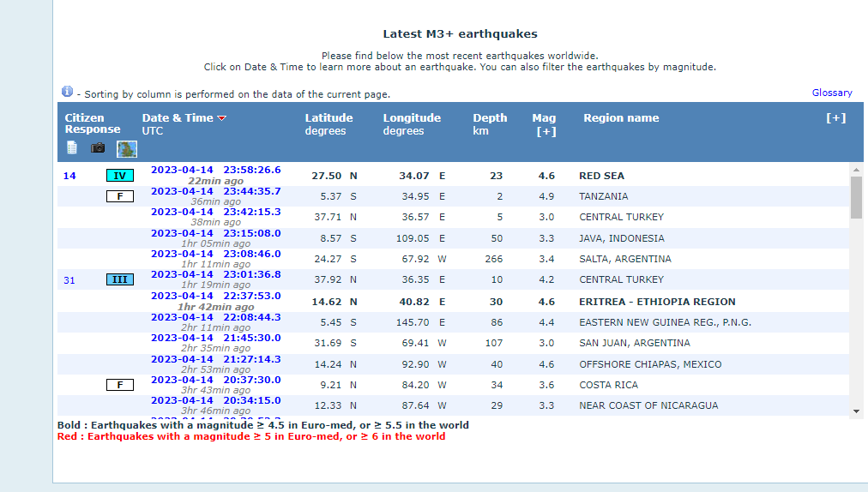
Task: Sort table by Latitude column header
Action: pyautogui.click(x=329, y=118)
